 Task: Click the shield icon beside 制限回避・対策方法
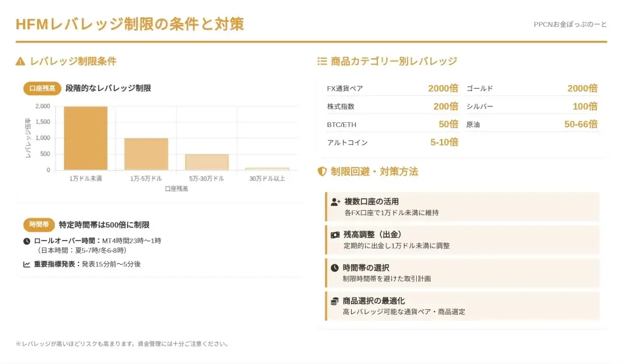tap(322, 172)
